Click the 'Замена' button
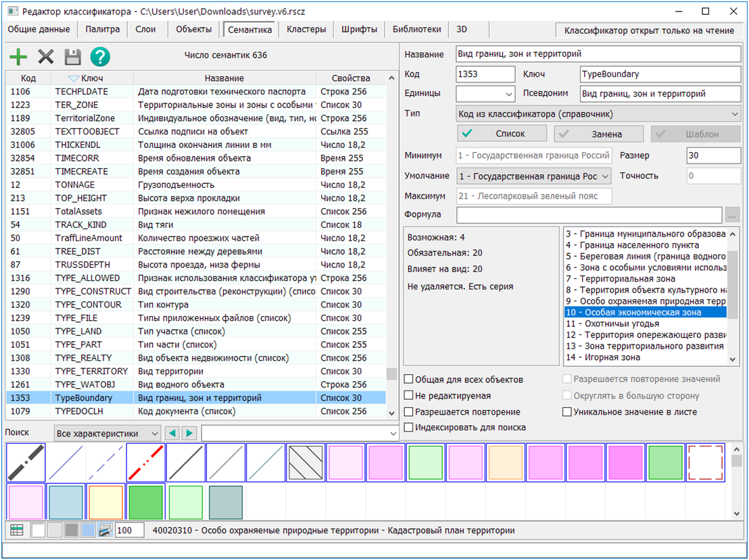This screenshot has width=749, height=560. pyautogui.click(x=600, y=134)
